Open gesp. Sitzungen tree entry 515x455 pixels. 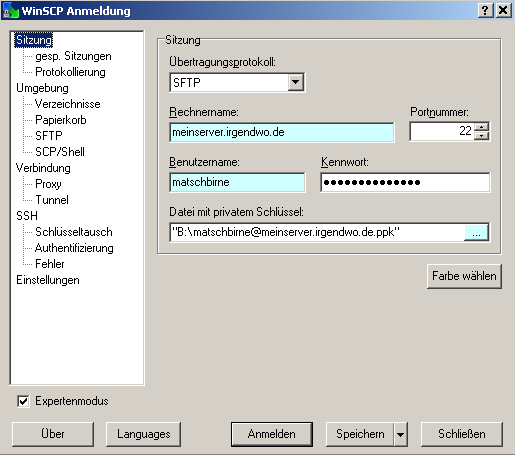[x=73, y=56]
